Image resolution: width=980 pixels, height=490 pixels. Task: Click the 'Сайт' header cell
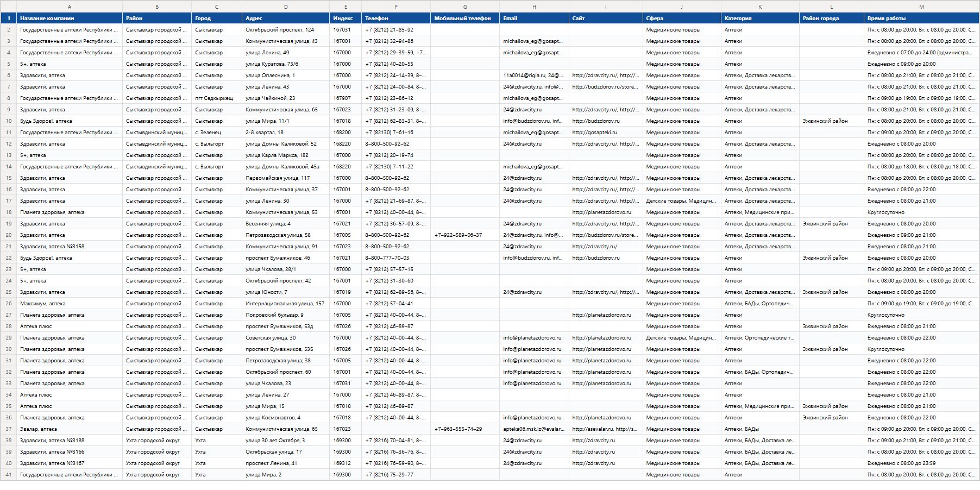tap(606, 18)
